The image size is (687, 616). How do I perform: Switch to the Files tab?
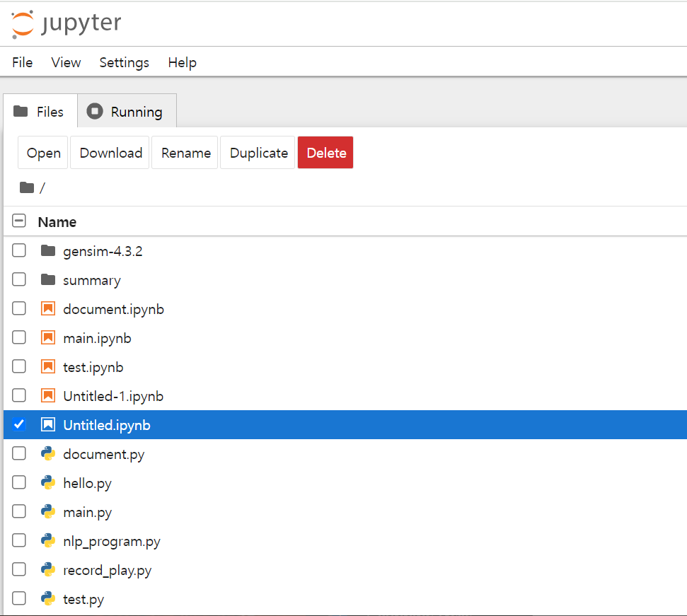[x=40, y=111]
